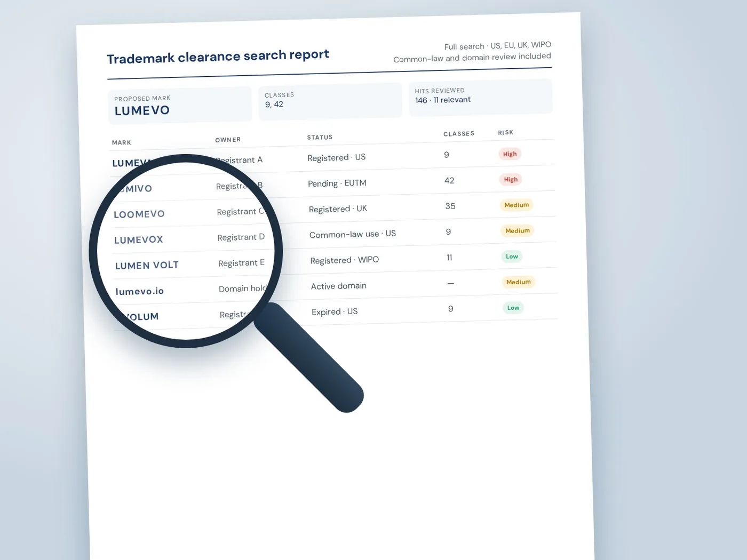Click the "RISK" column header

[x=506, y=132]
